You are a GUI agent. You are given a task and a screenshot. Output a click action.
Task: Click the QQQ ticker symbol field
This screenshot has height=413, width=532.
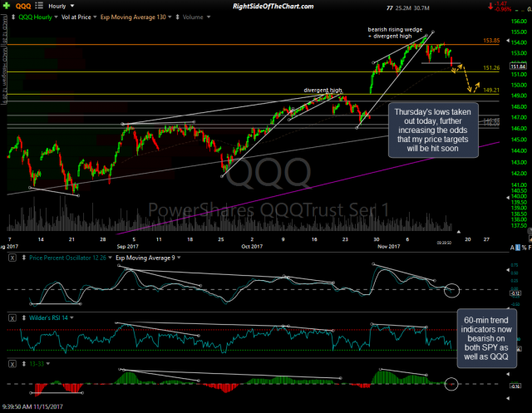23,6
